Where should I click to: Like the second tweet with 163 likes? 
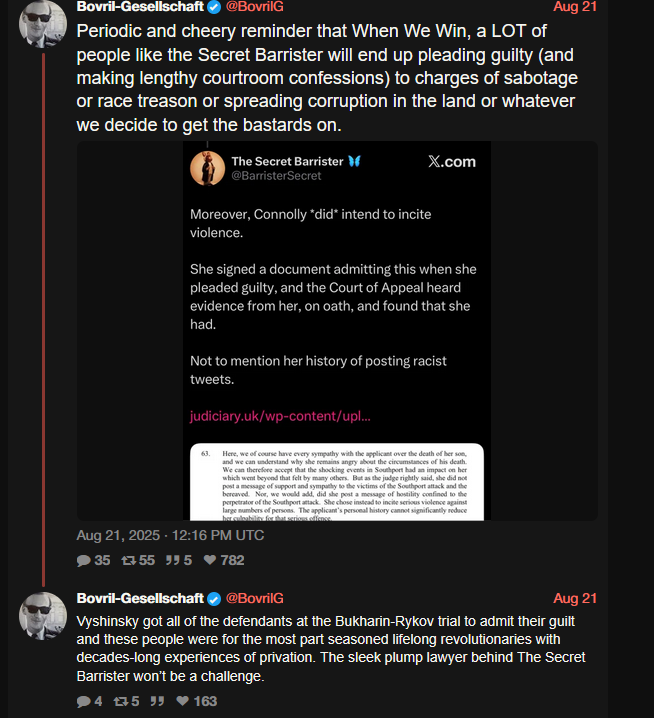(183, 701)
